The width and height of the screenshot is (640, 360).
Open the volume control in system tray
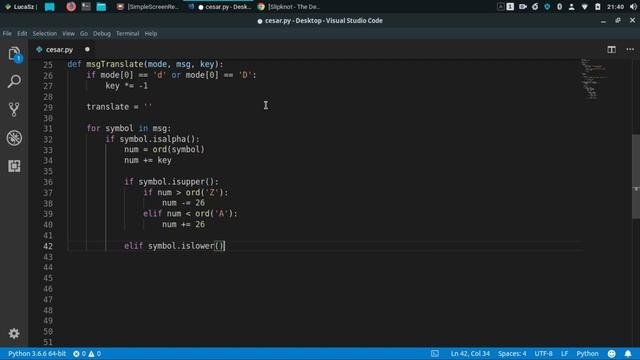pyautogui.click(x=633, y=7)
